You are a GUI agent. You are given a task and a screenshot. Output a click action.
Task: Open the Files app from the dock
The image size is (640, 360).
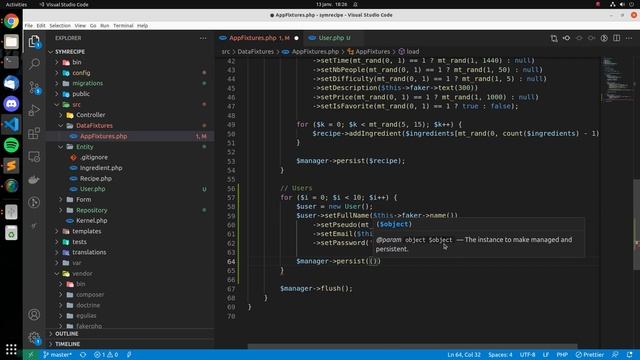[11, 42]
